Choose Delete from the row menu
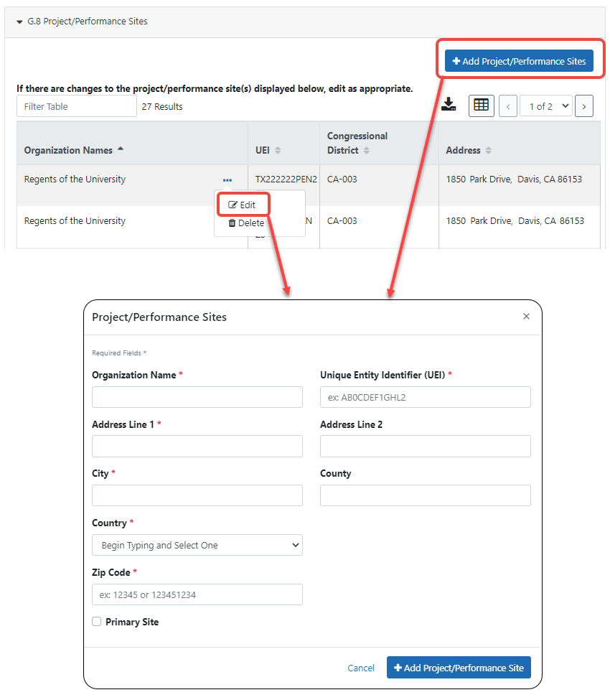The image size is (610, 700). pos(246,223)
